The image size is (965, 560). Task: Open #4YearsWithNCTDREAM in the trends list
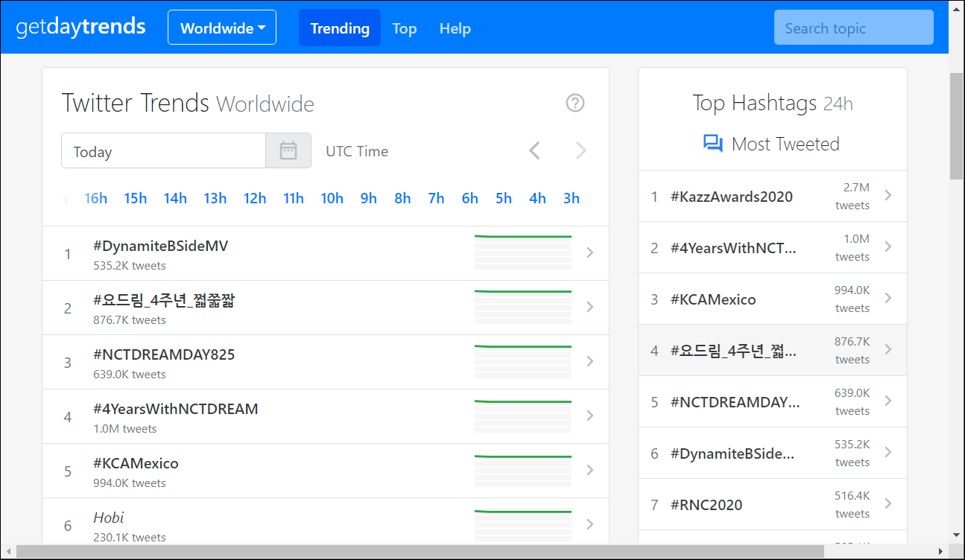point(176,409)
